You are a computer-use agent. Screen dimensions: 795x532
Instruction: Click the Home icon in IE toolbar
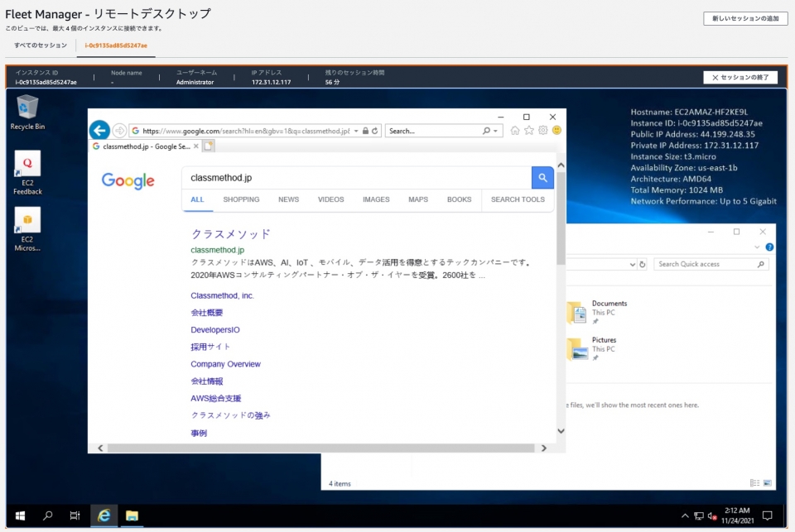514,131
